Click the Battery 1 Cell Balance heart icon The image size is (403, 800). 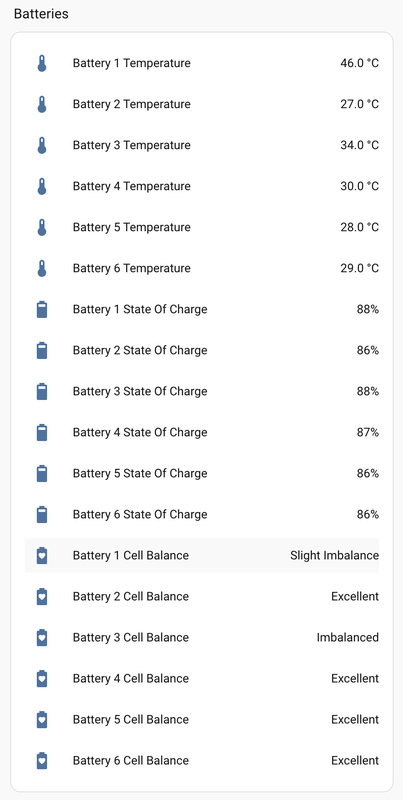[x=42, y=556]
